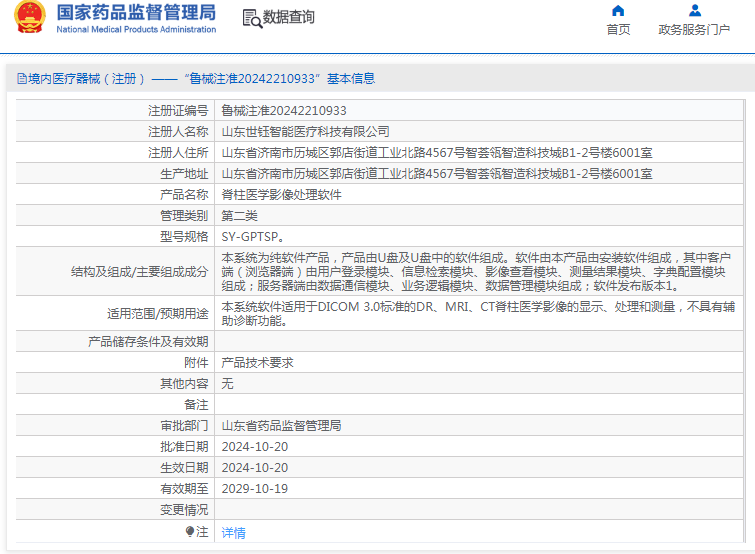Click the 注册人住所 address value
Viewport: 755px width, 554px height.
point(437,153)
